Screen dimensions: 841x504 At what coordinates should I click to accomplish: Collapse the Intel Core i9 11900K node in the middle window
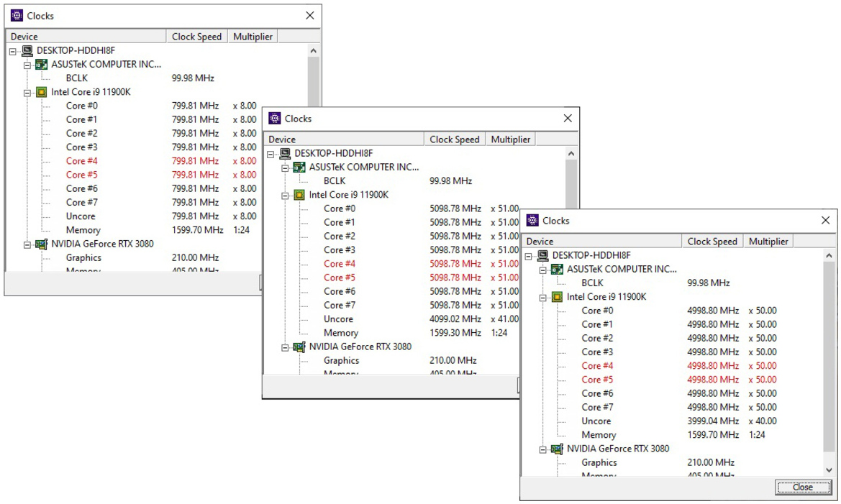[286, 196]
